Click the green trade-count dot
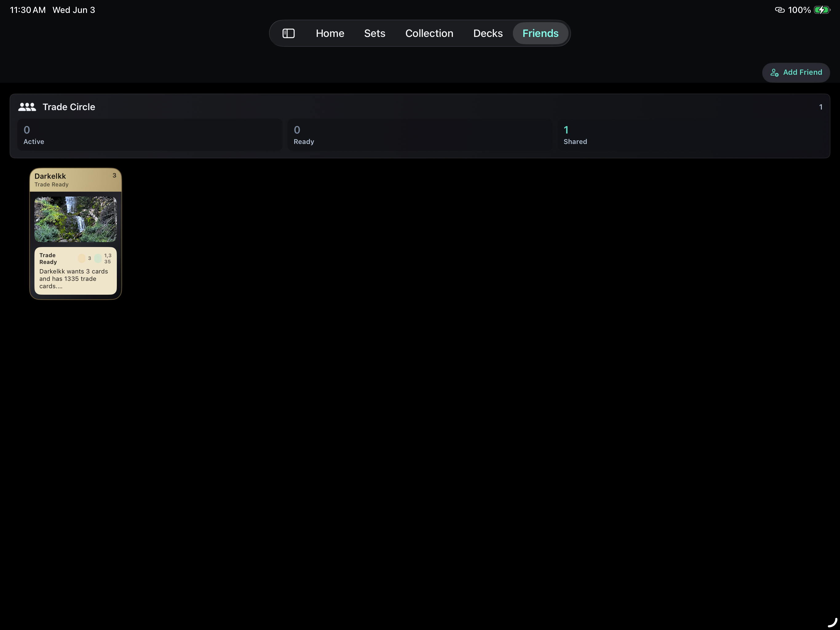This screenshot has width=840, height=630. (98, 258)
